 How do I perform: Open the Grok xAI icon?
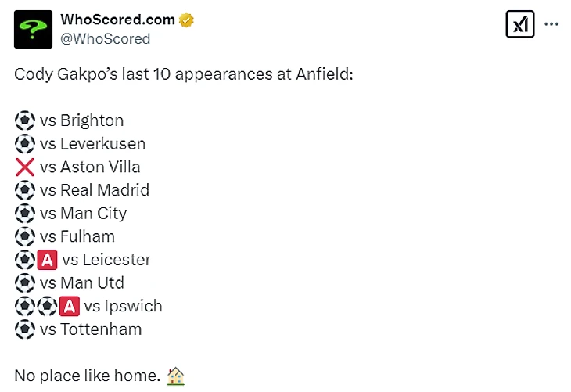[520, 25]
